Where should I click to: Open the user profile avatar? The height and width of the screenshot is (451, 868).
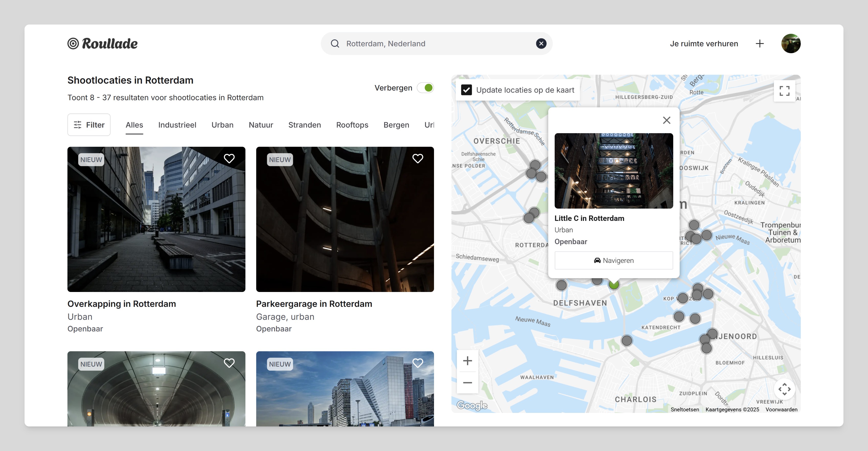tap(791, 43)
